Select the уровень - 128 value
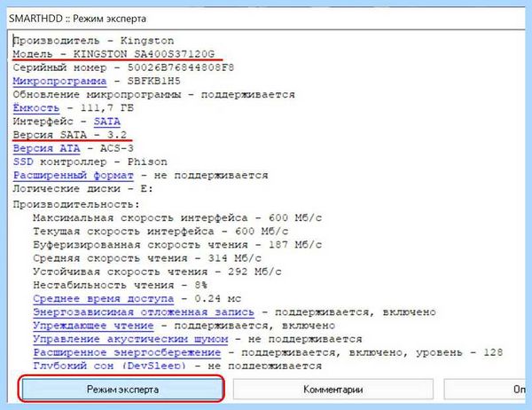532x410 pixels. (x=459, y=352)
